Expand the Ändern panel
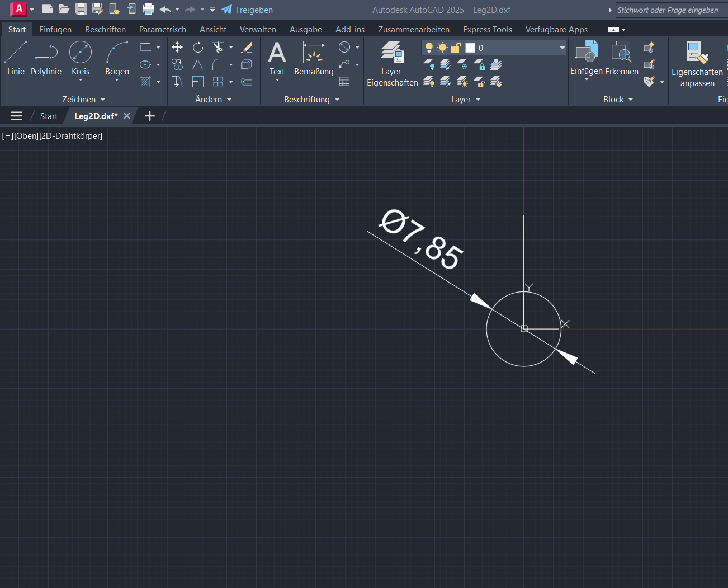The image size is (728, 588). coord(214,99)
